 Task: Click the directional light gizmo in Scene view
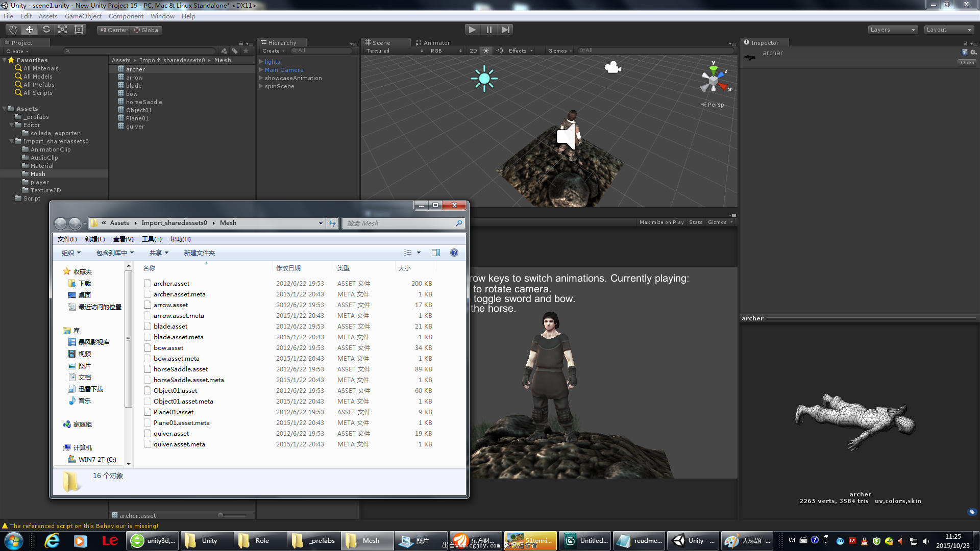(x=484, y=79)
